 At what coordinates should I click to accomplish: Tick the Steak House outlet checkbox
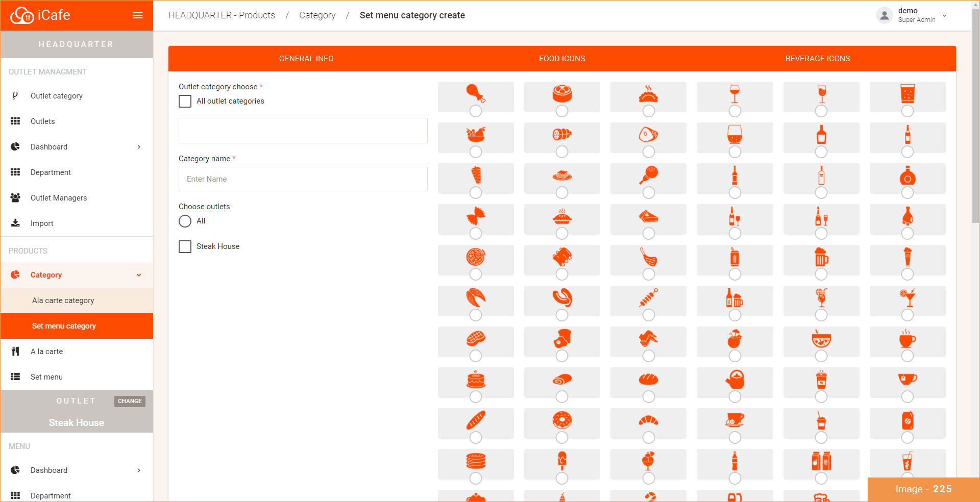coord(185,246)
